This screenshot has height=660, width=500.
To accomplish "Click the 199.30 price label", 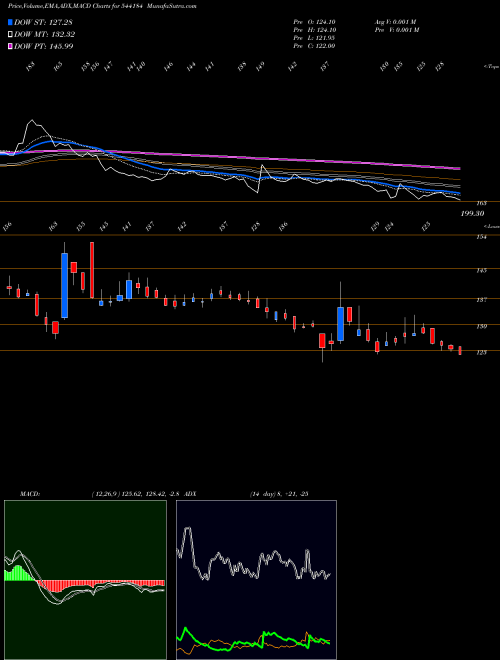I will click(472, 214).
